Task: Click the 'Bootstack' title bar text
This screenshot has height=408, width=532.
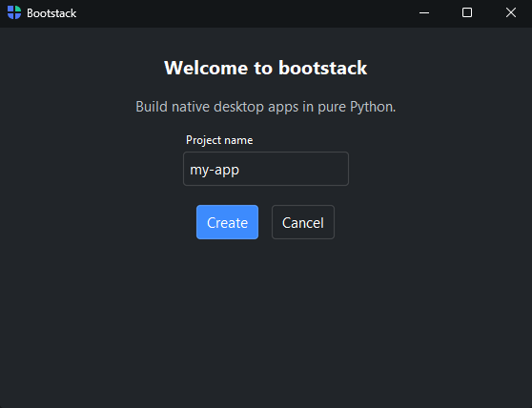Action: click(x=51, y=13)
